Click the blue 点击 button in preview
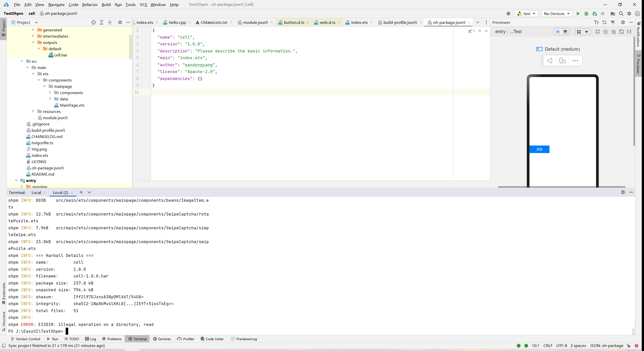644x351 pixels. (539, 149)
